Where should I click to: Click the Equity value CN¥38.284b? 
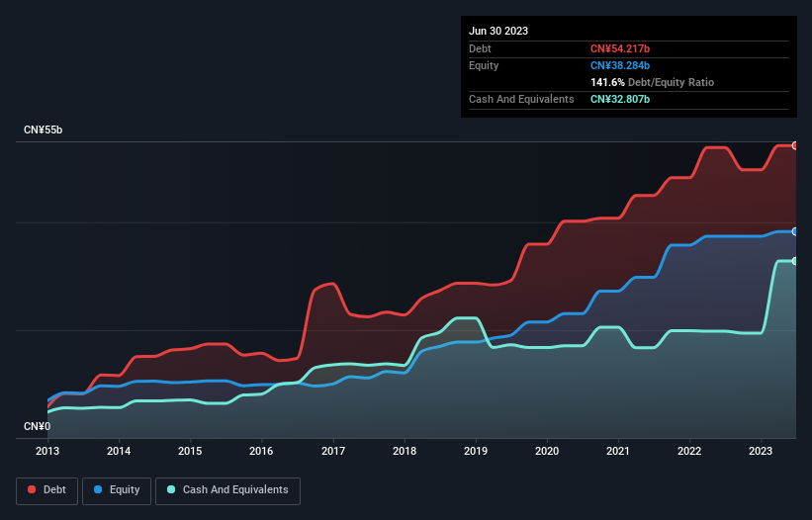click(x=620, y=65)
